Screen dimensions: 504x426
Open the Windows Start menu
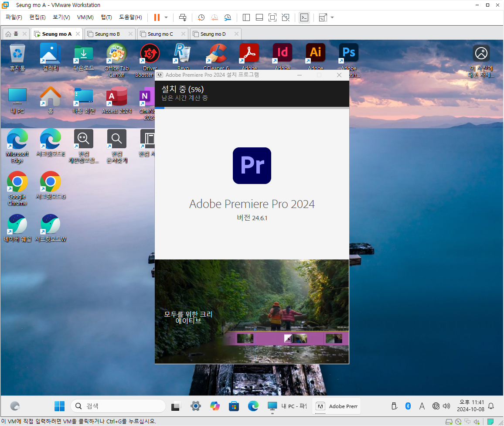coord(59,406)
